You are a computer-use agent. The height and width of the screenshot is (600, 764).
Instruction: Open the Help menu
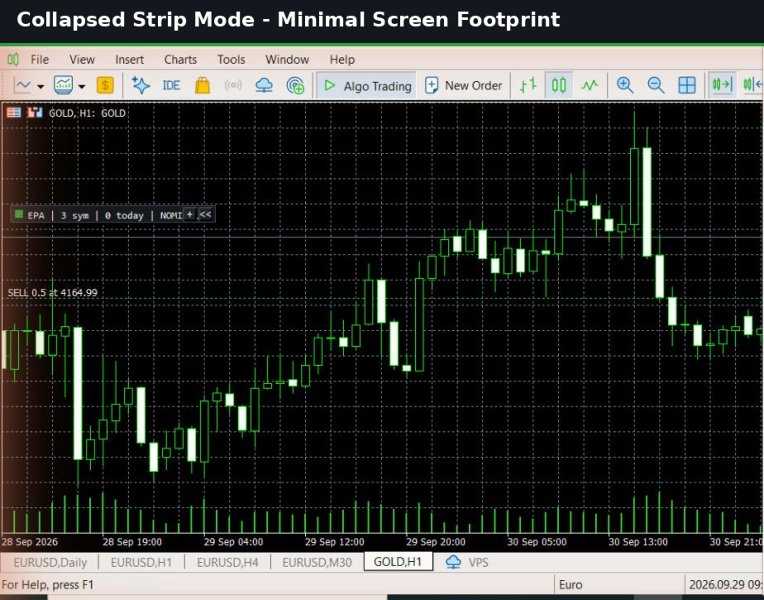342,59
